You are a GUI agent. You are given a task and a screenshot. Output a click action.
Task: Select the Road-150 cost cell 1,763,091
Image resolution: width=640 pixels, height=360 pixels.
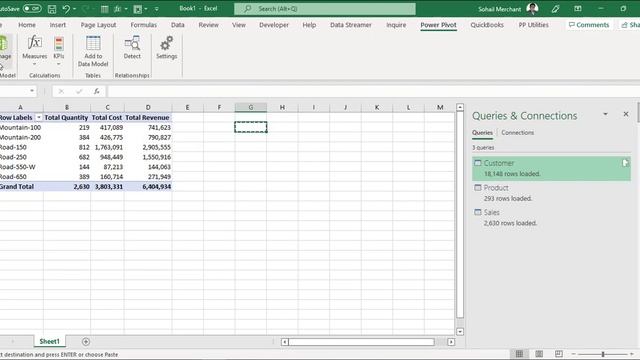[107, 147]
